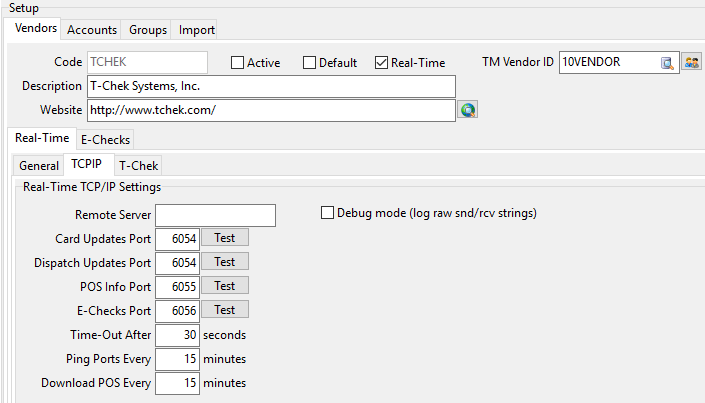Click the Time-Out After seconds field
This screenshot has height=403, width=705.
click(x=177, y=335)
